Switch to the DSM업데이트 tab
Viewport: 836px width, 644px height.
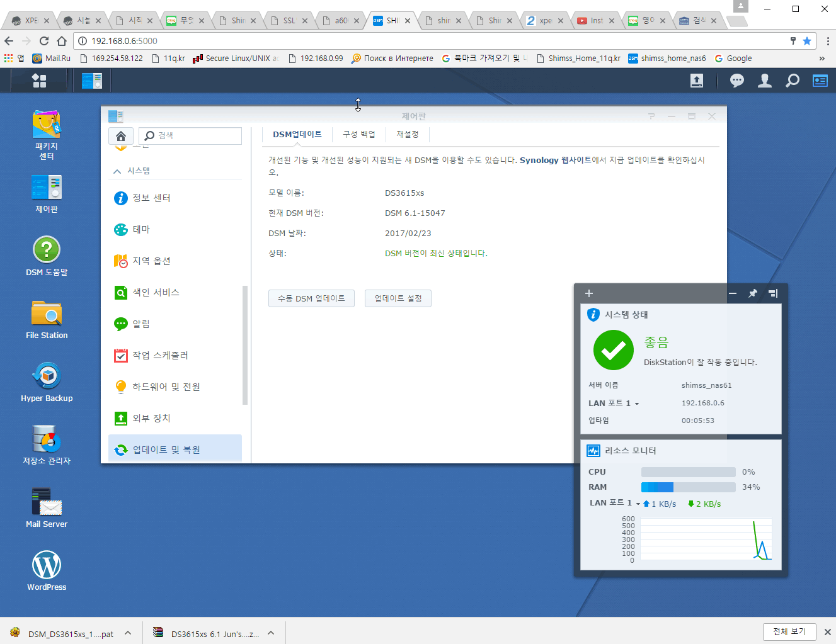point(297,134)
